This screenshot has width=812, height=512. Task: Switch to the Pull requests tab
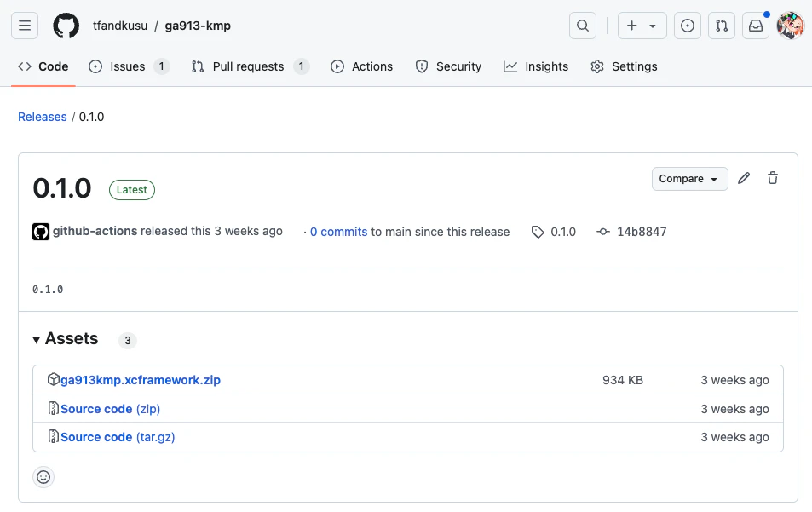(251, 66)
